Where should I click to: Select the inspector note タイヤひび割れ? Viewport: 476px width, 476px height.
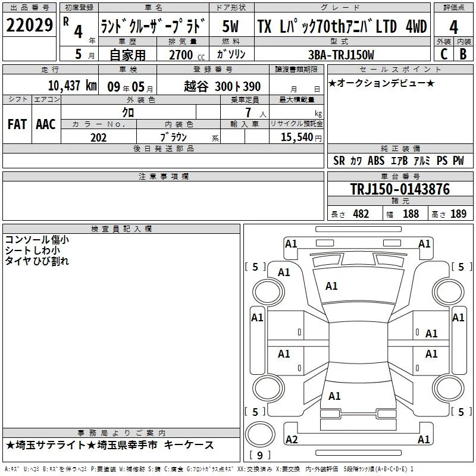click(37, 261)
